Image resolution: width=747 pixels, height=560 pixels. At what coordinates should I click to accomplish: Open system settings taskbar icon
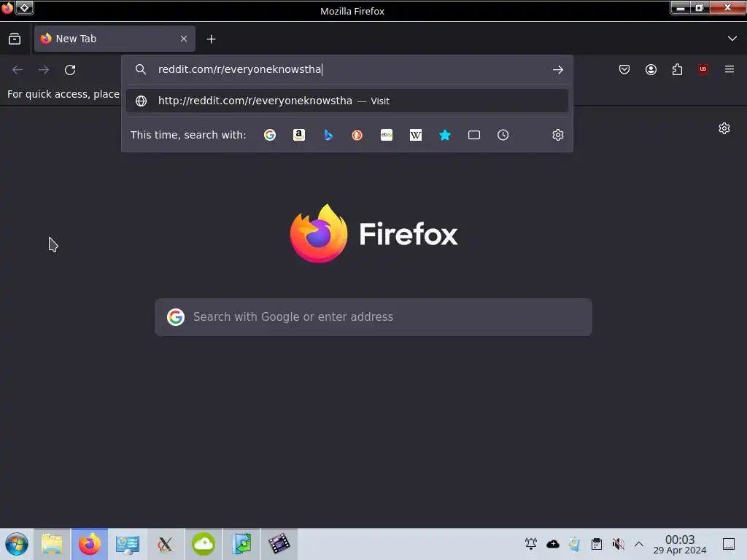pyautogui.click(x=127, y=544)
